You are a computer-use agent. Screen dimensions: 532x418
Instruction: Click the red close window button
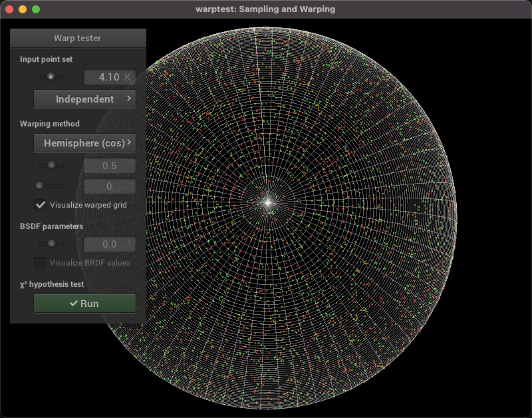(9, 9)
